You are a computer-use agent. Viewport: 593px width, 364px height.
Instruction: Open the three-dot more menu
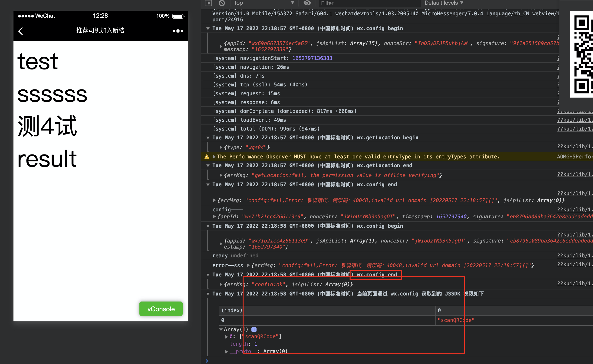pos(178,31)
